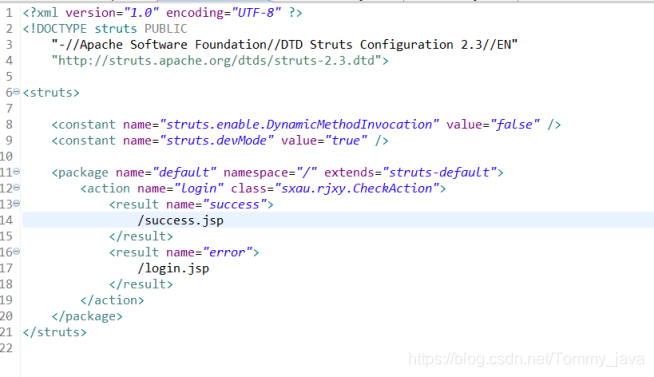Click the Apache Software Foundation DTD string
This screenshot has width=654, height=377.
click(x=284, y=45)
